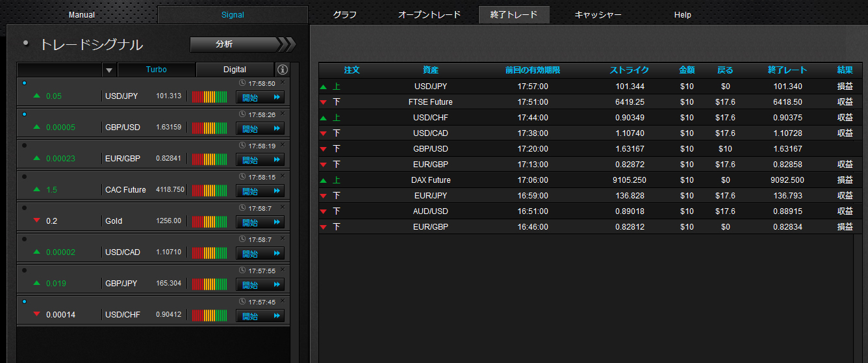Viewport: 868px width, 363px height.
Task: Click the red down arrow beside 0.2 Gold
Action: pyautogui.click(x=36, y=221)
